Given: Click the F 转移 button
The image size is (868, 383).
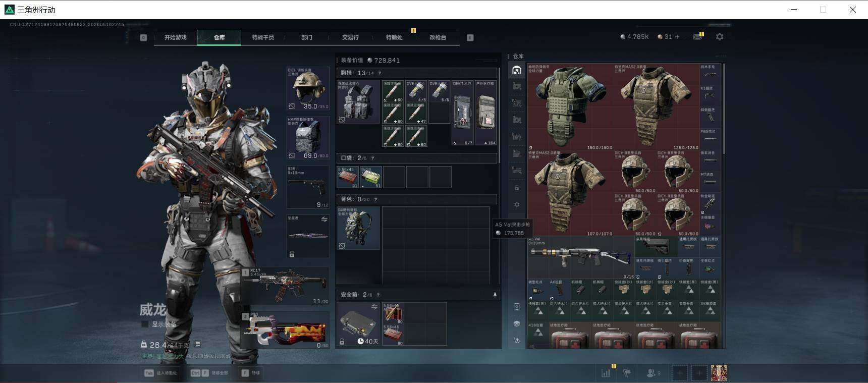Looking at the screenshot, I should pos(251,373).
